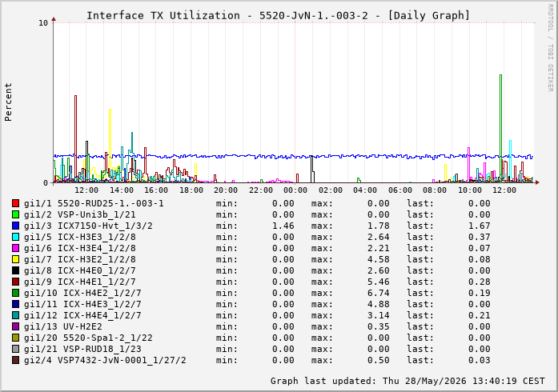Click the gi1/9 last value 0.28
Viewport: 558px width, 392px height.
point(480,282)
